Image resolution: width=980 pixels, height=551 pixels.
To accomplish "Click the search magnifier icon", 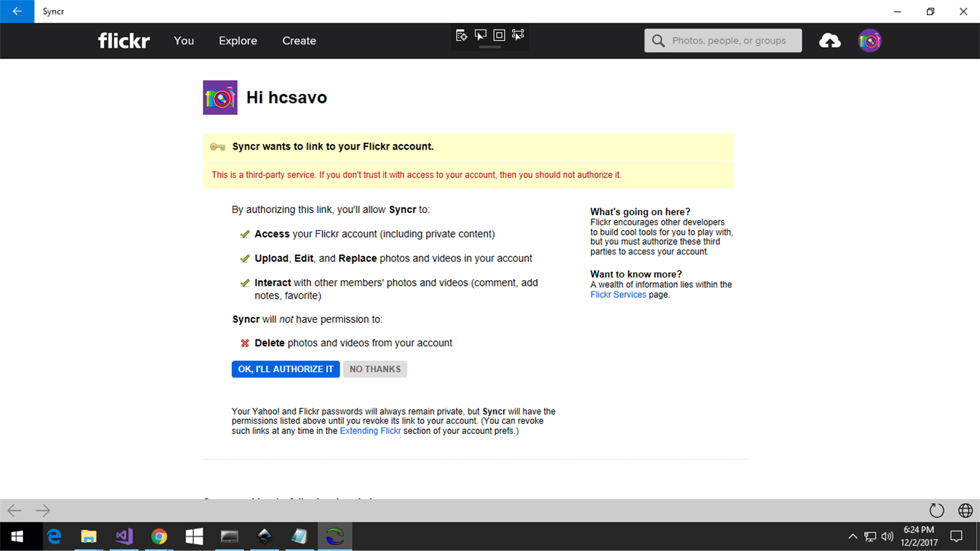I will [658, 41].
